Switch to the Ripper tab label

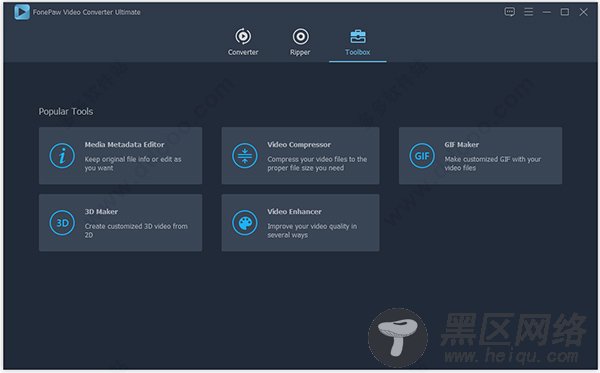300,52
